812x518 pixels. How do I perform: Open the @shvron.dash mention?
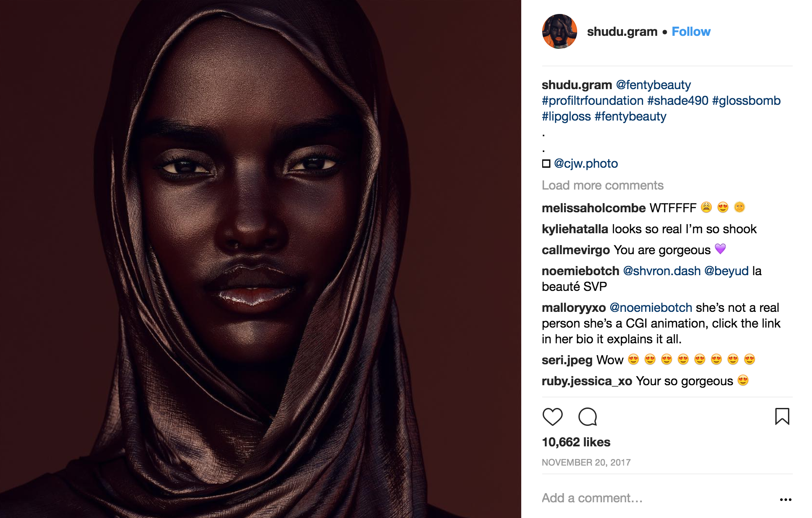661,271
